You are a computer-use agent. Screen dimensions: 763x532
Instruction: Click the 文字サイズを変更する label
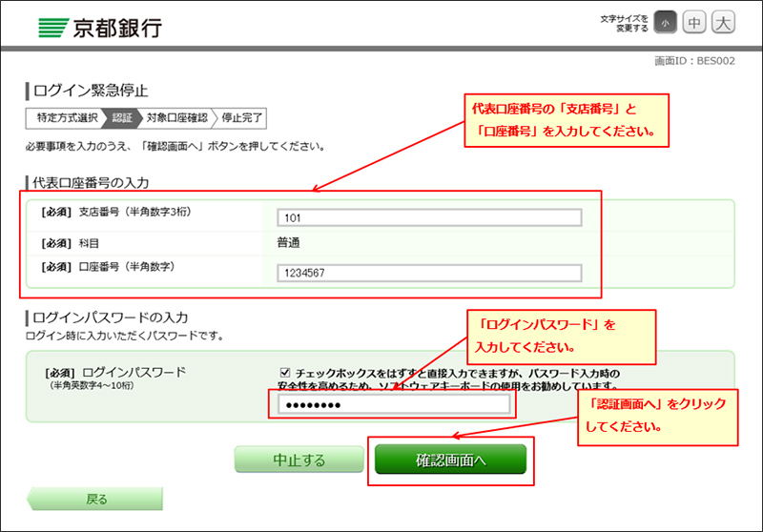click(624, 23)
